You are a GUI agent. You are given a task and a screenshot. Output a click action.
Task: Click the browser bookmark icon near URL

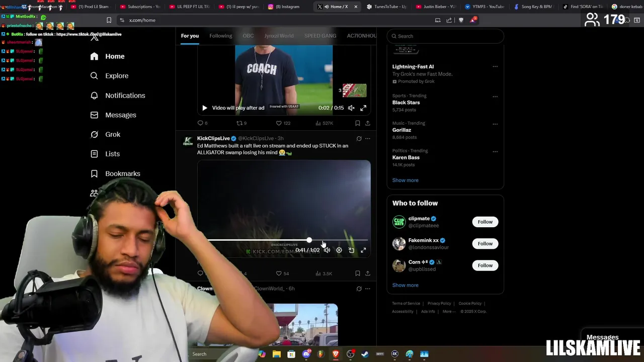pyautogui.click(x=109, y=20)
